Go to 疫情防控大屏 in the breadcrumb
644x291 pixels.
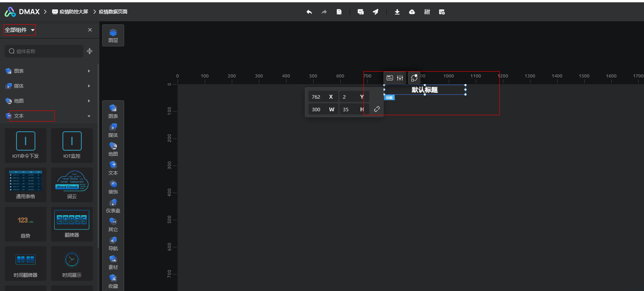[x=70, y=12]
